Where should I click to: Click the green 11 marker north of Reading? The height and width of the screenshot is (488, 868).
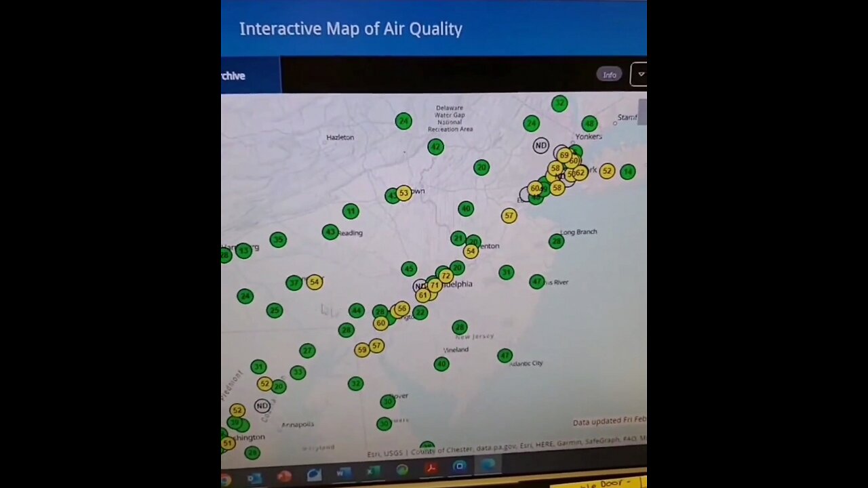tap(351, 211)
